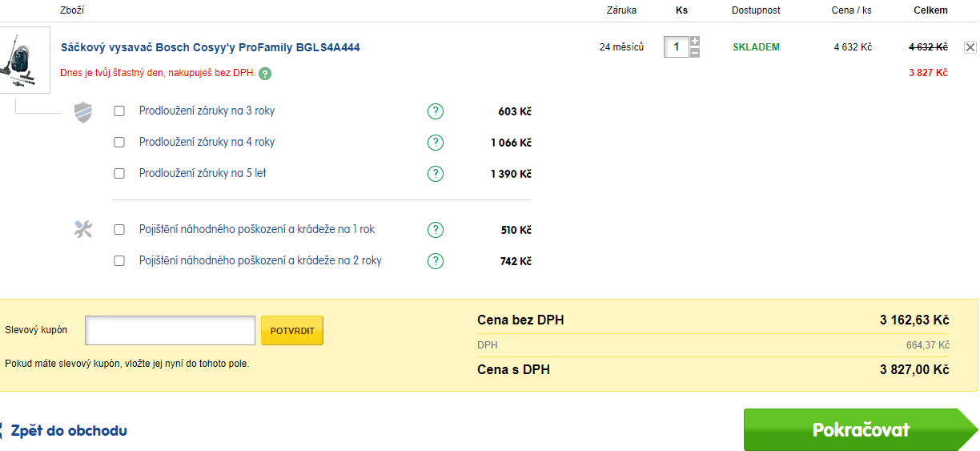Click the '3 827,00 Kč' total with DPH
Viewport: 980px width, 451px height.
[x=914, y=370]
